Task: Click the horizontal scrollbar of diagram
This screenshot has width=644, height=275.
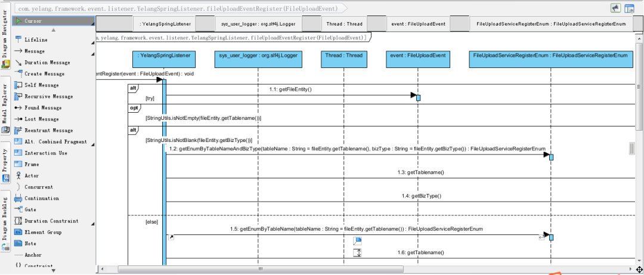Action: tap(260, 269)
